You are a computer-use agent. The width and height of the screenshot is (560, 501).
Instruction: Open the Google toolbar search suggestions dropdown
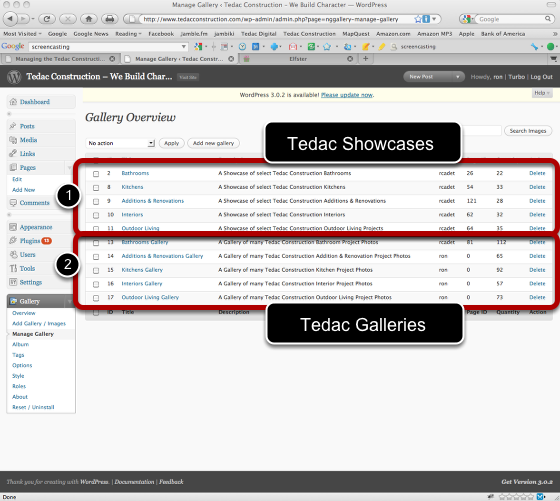coord(184,46)
